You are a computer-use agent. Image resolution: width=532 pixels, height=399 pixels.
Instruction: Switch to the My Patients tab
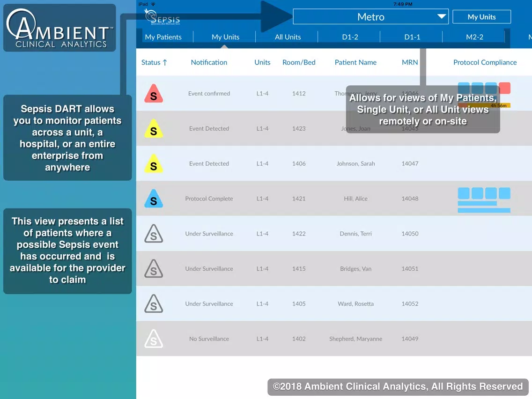click(x=163, y=37)
